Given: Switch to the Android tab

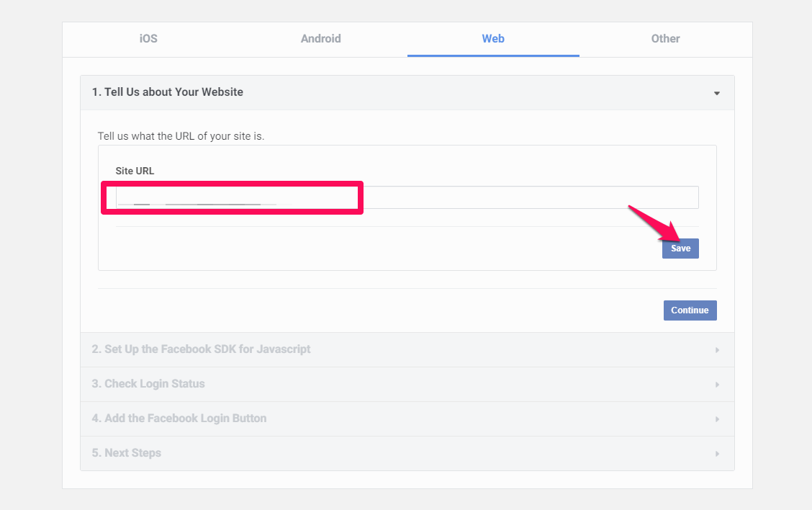Looking at the screenshot, I should click(320, 39).
